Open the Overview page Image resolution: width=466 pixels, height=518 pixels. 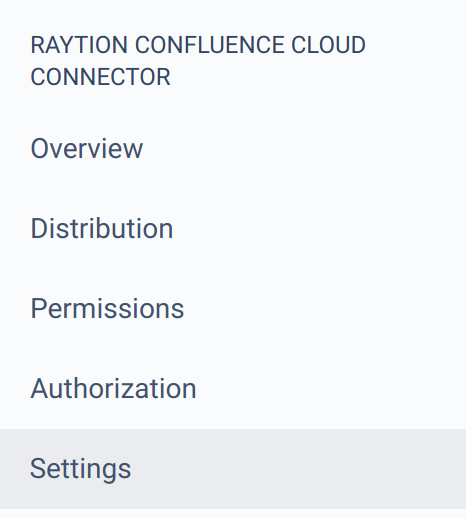click(x=87, y=148)
